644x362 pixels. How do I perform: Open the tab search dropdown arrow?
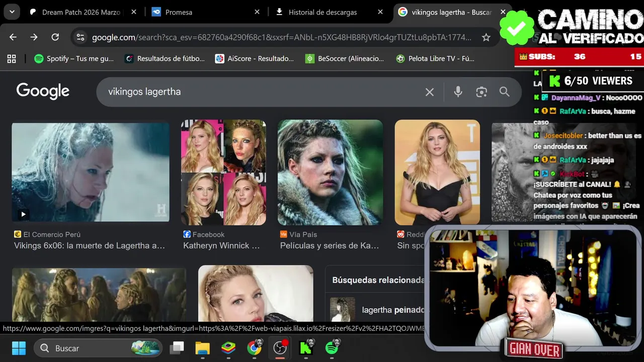[x=12, y=12]
